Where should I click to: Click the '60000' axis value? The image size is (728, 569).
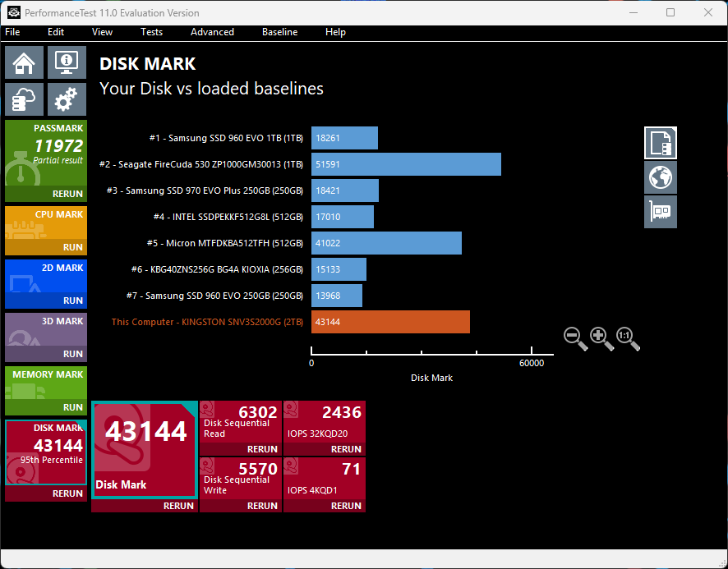[x=532, y=363]
